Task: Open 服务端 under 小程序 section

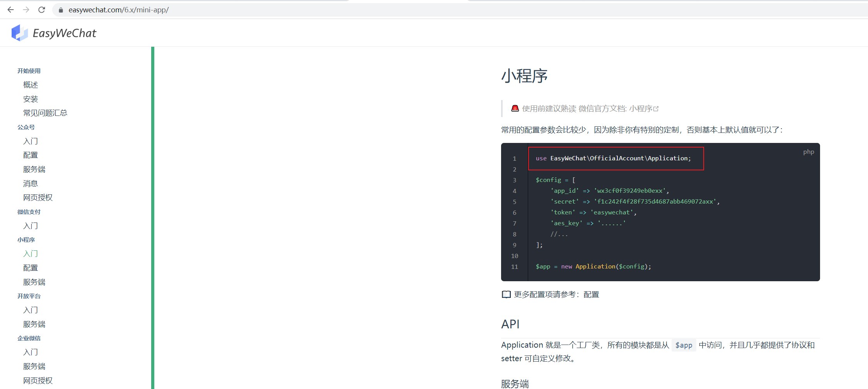Action: coord(34,282)
